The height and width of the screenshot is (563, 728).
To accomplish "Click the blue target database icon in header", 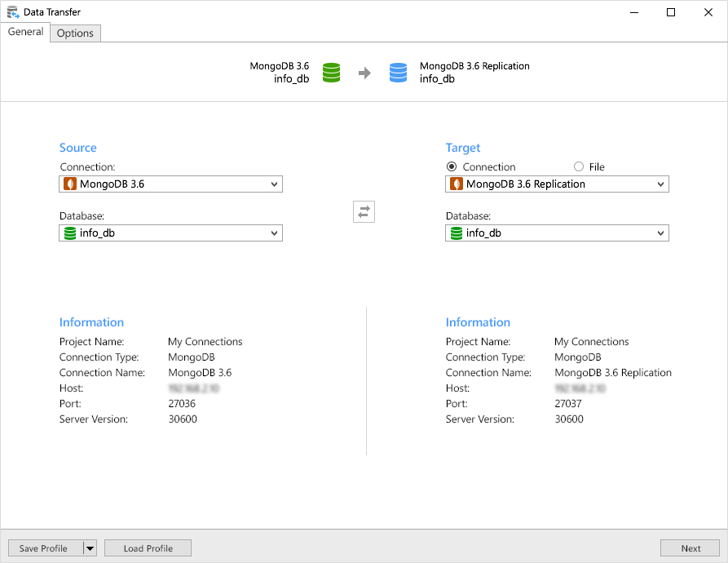I will (x=398, y=73).
